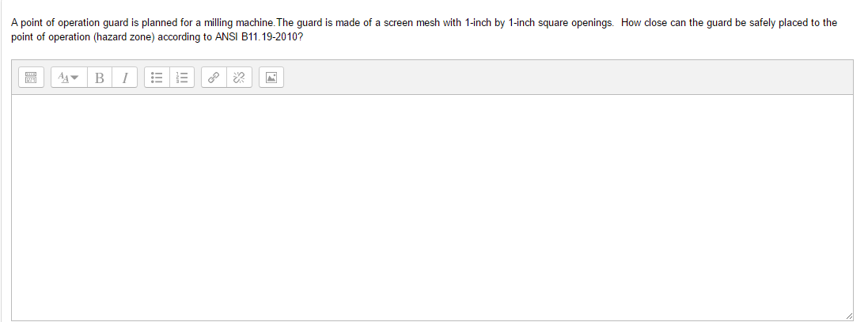Insert a hyperlink with the link icon

(214, 78)
